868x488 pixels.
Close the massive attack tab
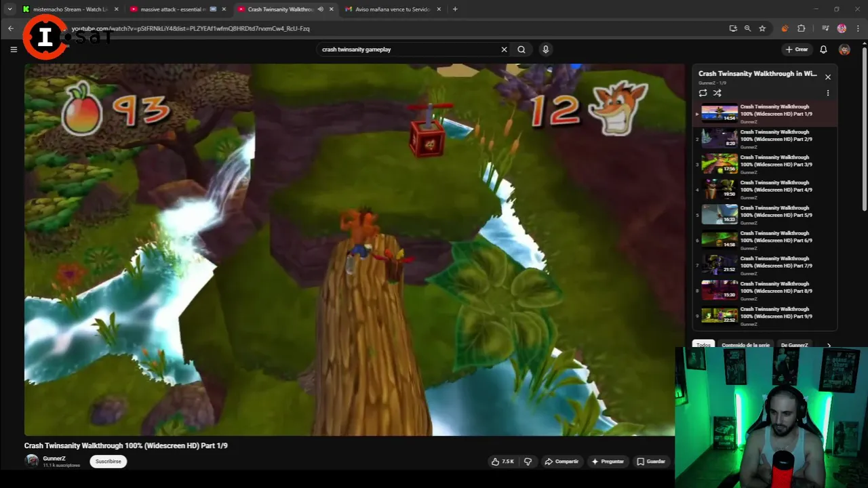(x=224, y=9)
